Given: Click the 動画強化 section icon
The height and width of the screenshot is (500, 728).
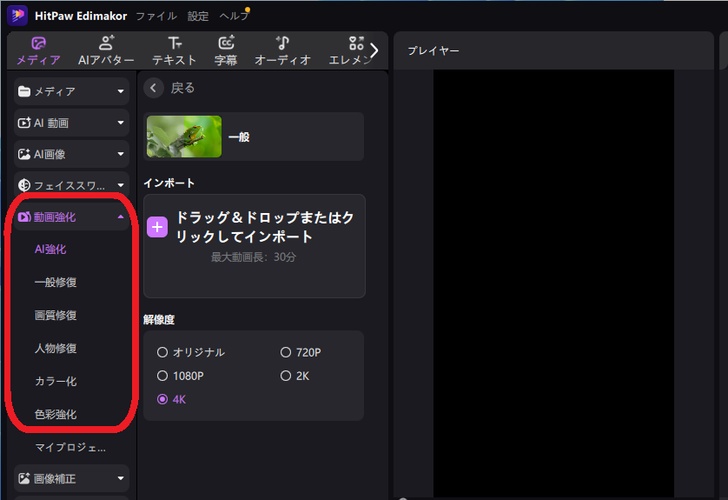Looking at the screenshot, I should pyautogui.click(x=24, y=217).
